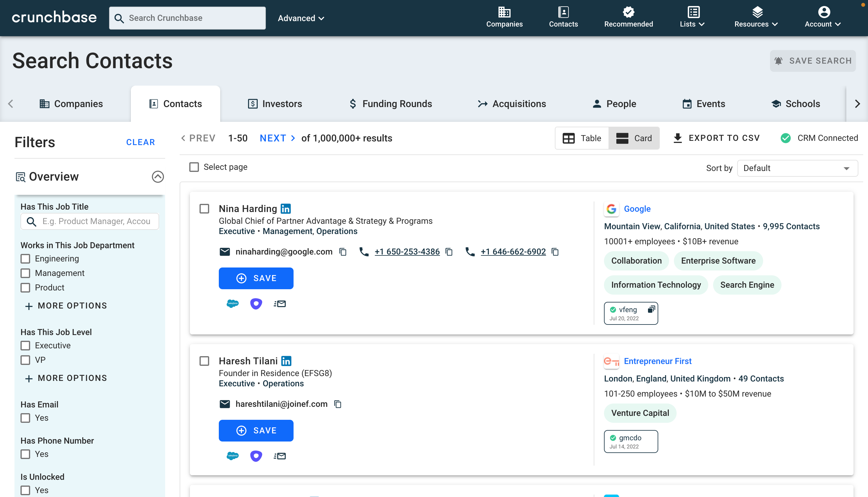Open the Sort by Default dropdown
Image resolution: width=868 pixels, height=497 pixels.
pyautogui.click(x=797, y=168)
